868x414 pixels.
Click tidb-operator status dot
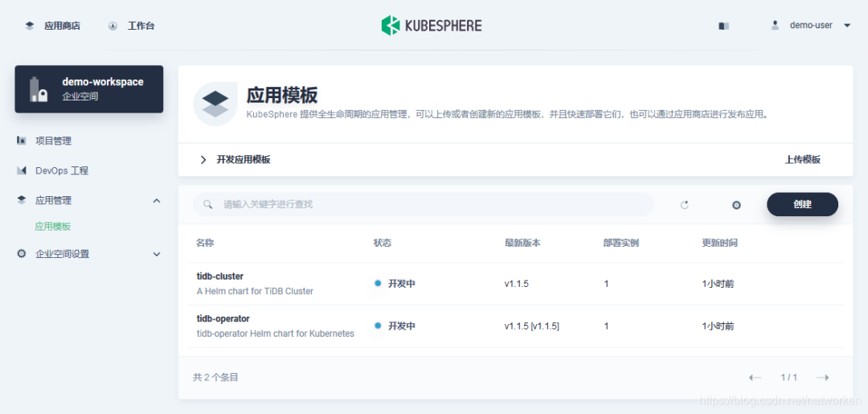point(378,326)
